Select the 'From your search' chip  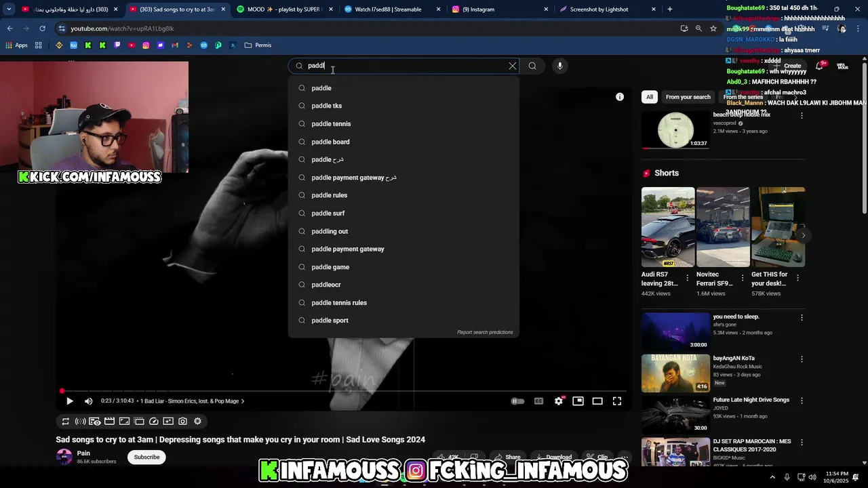688,97
